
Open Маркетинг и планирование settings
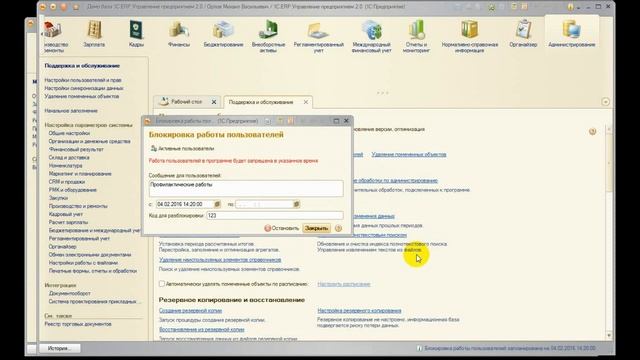[80, 174]
